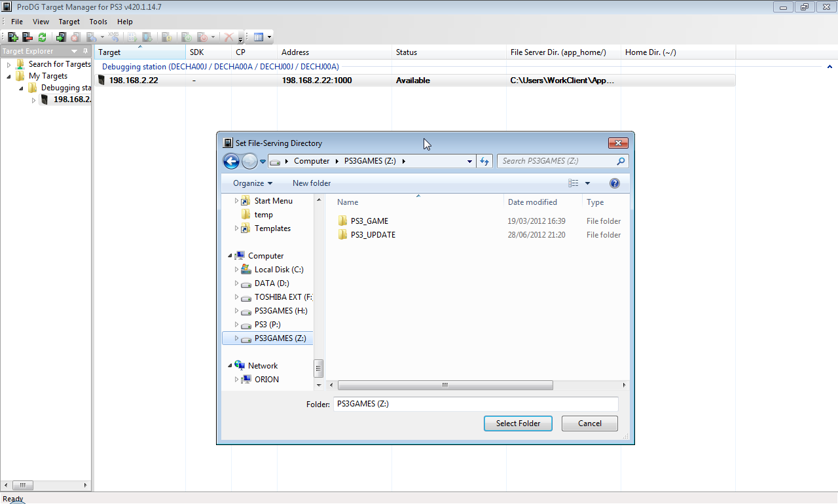Refresh the dialog's address bar location

click(x=484, y=161)
